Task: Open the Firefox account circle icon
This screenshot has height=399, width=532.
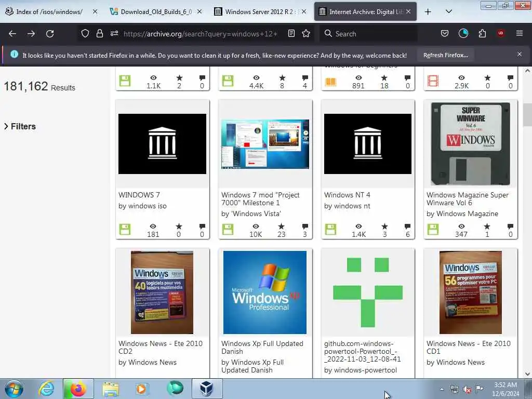Action: [463, 34]
